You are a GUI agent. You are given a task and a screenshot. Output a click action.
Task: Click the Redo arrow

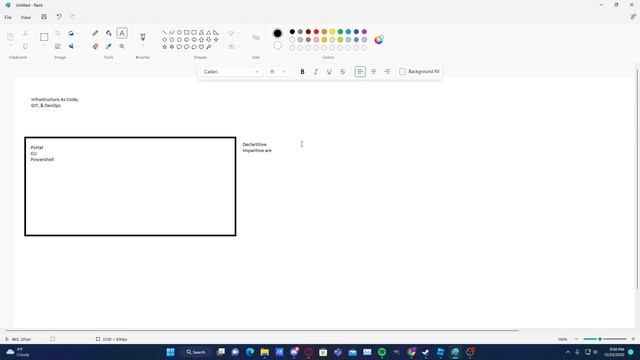[73, 17]
